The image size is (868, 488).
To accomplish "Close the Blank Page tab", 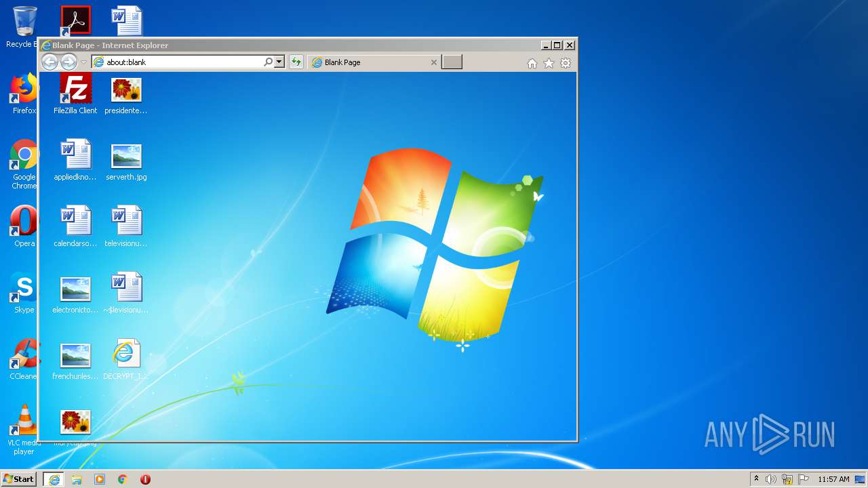I will (x=434, y=62).
